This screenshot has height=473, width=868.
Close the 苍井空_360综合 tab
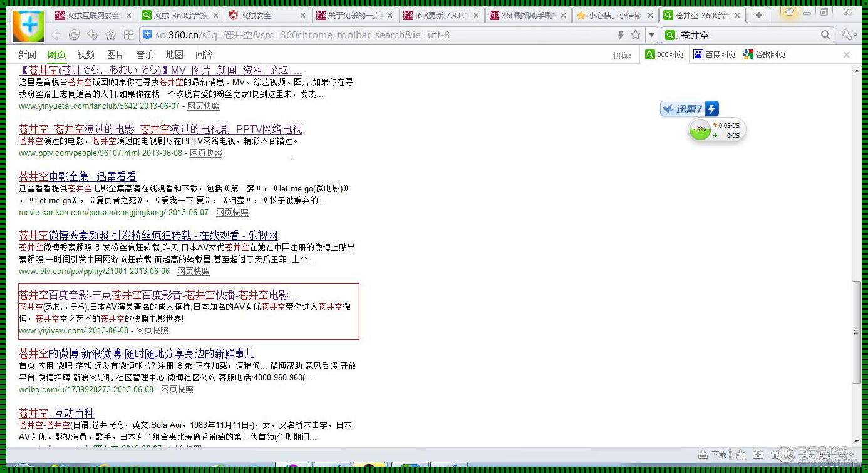[737, 16]
